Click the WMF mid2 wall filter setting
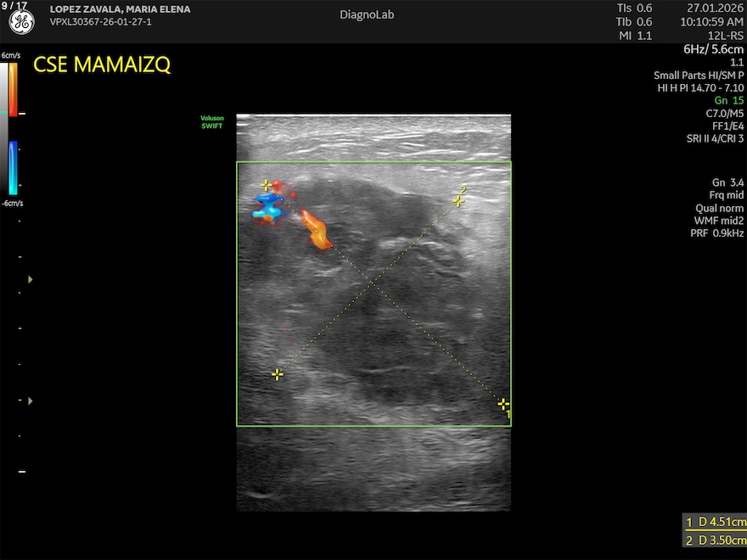This screenshot has height=560, width=747. tap(718, 220)
